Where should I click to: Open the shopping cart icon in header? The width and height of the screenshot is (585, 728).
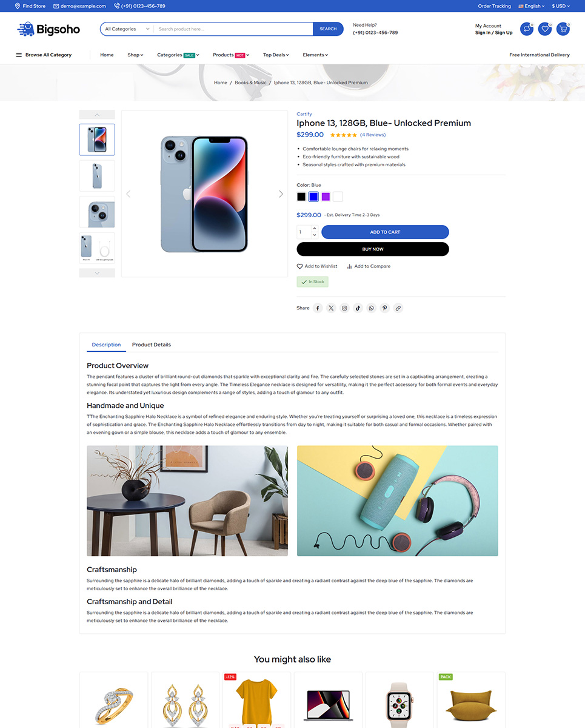point(563,29)
